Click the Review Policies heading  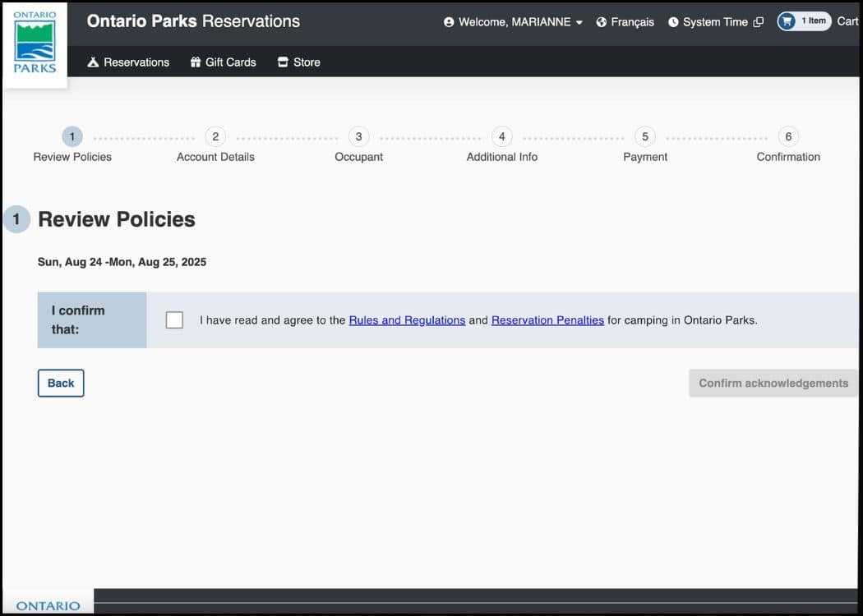[117, 219]
